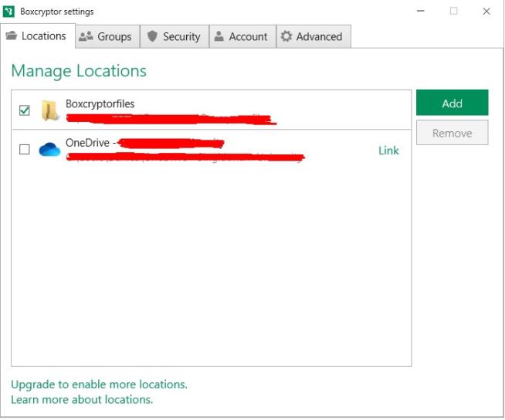Open the Security tab

(175, 36)
